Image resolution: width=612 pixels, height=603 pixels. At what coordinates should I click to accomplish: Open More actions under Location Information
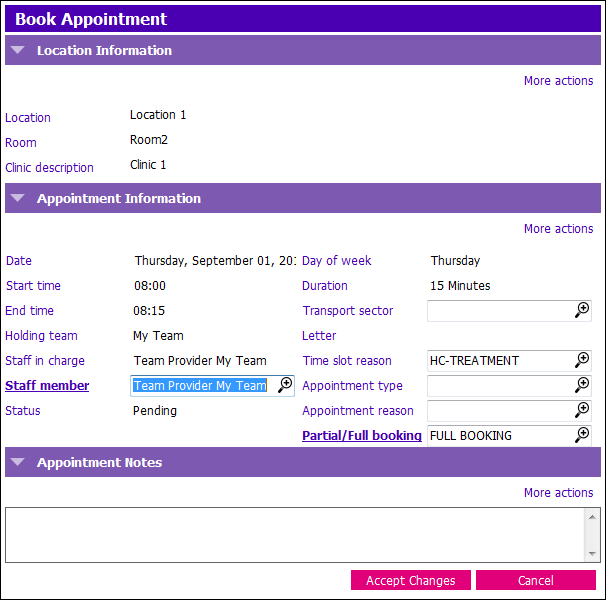tap(558, 81)
